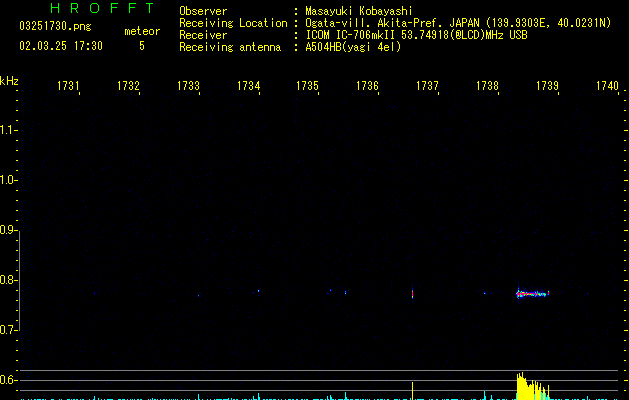
Task: Click the 1733 time axis label
Action: [188, 85]
